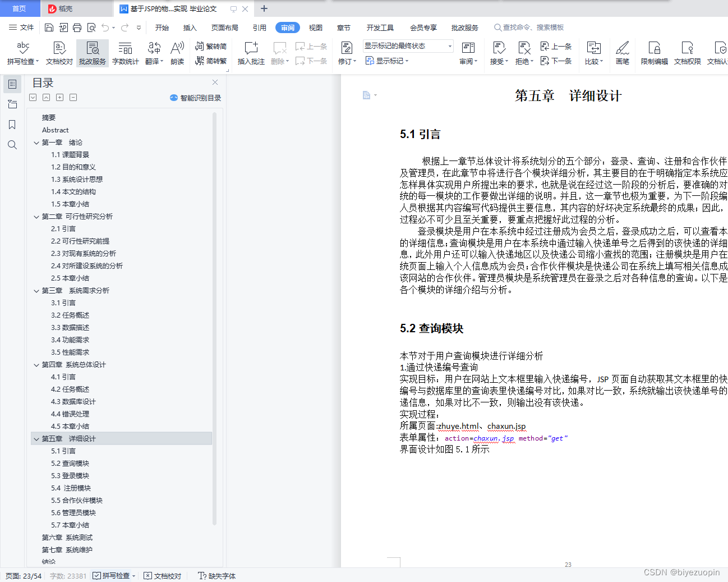728x582 pixels.
Task: Click 插入批注 insert comment
Action: [251, 53]
